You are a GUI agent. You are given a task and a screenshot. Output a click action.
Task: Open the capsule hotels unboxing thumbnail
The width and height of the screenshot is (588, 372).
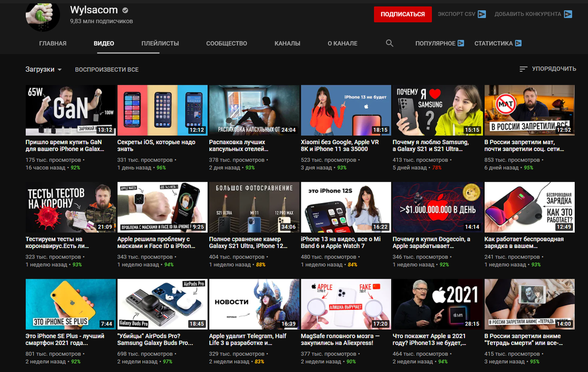[254, 110]
